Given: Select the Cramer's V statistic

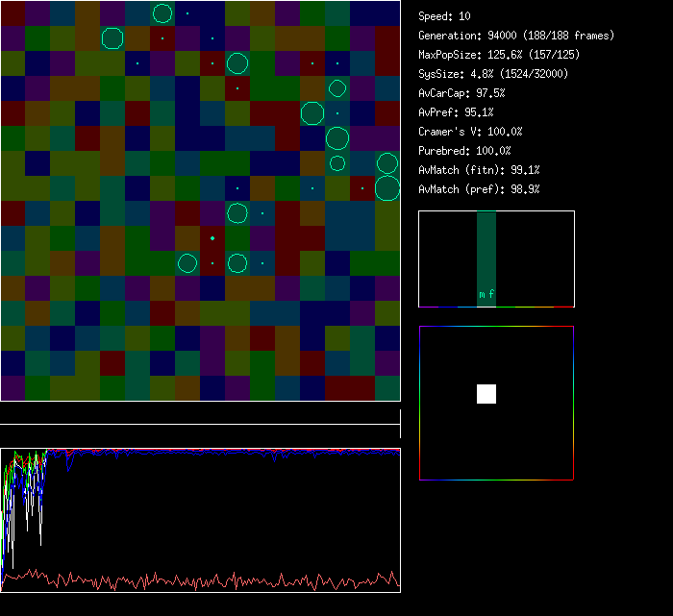Looking at the screenshot, I should pyautogui.click(x=471, y=132).
